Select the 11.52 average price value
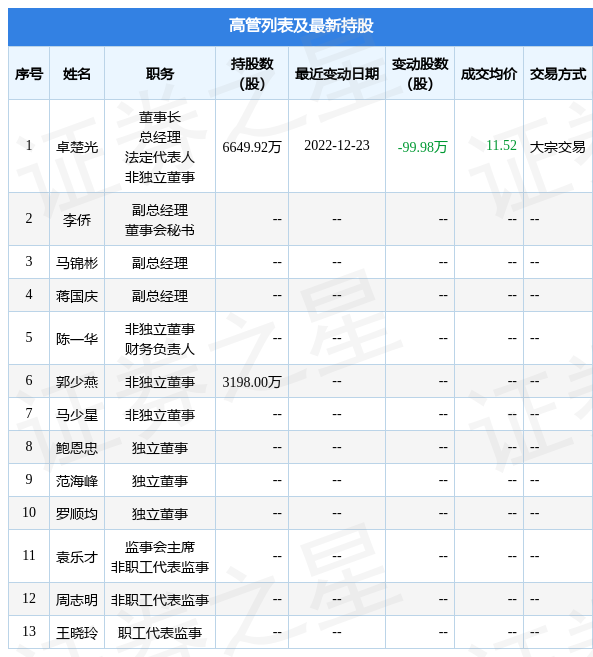The width and height of the screenshot is (593, 657). 501,145
